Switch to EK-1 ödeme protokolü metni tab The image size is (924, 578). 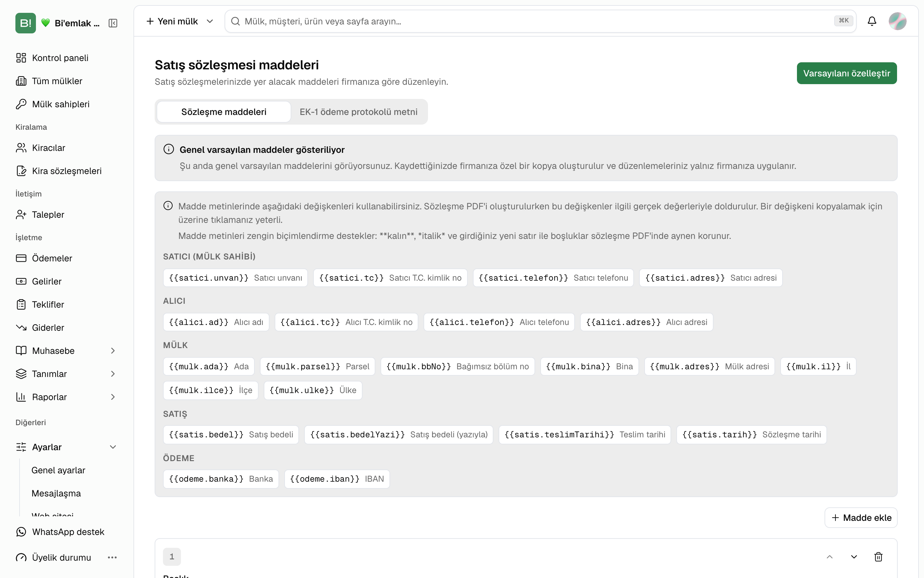click(358, 112)
